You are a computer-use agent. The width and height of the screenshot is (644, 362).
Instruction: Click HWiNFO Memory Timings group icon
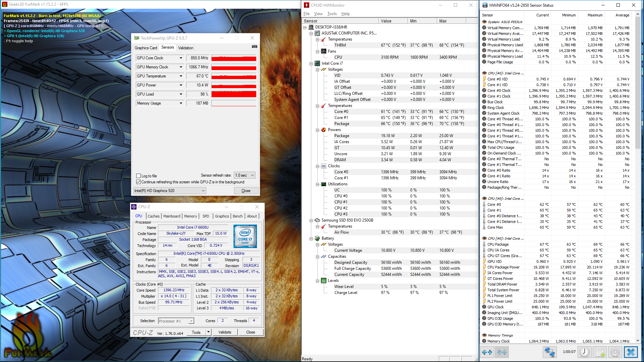click(x=484, y=335)
